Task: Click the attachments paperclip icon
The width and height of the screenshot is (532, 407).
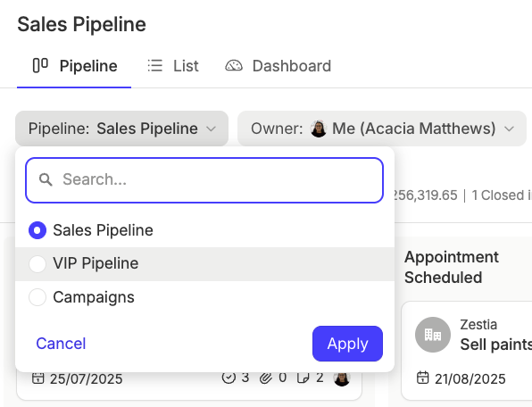Action: 266,378
